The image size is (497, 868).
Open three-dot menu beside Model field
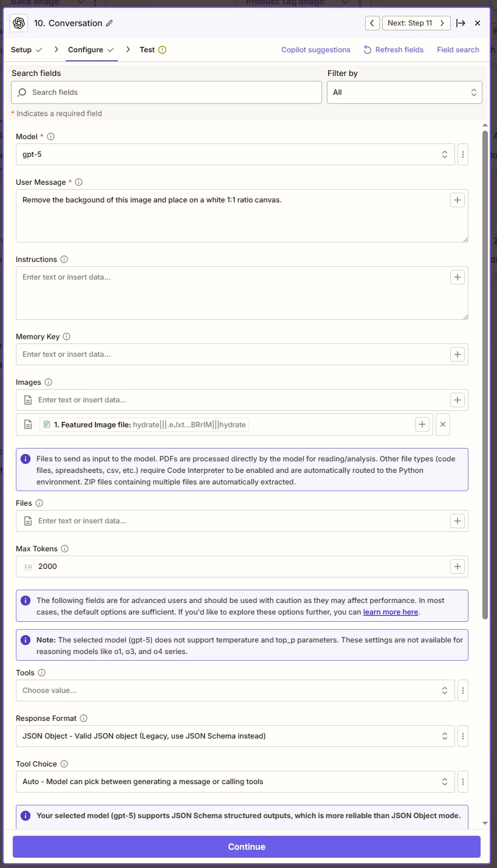click(x=463, y=154)
